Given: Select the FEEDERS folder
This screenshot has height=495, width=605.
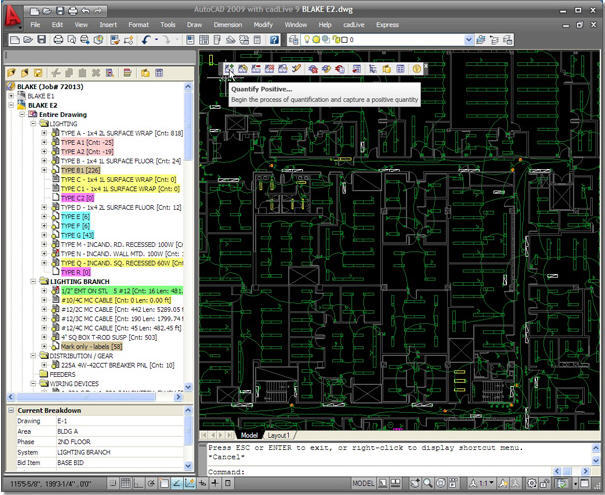Looking at the screenshot, I should [63, 374].
